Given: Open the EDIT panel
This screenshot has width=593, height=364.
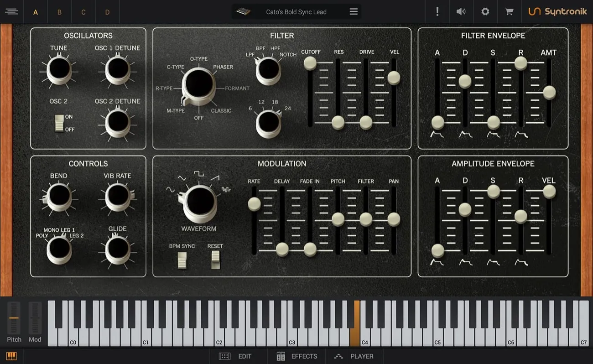Looking at the screenshot, I should [239, 356].
